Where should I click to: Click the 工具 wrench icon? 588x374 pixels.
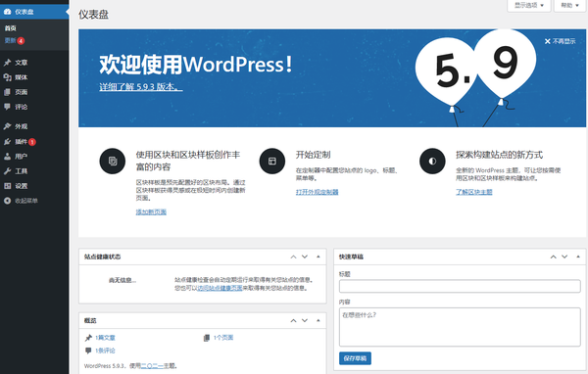click(x=7, y=171)
